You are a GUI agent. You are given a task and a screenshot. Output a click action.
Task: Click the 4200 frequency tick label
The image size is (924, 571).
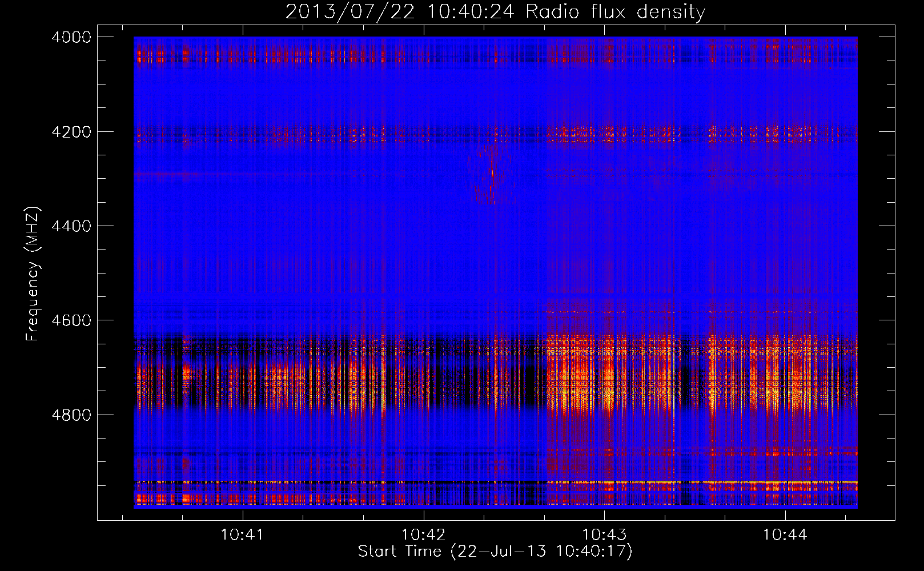[x=71, y=132]
